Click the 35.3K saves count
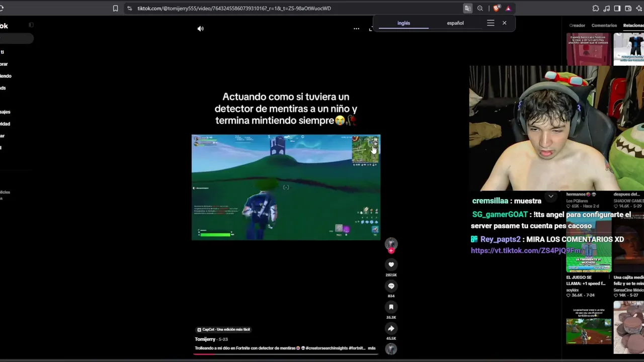 [x=391, y=317]
